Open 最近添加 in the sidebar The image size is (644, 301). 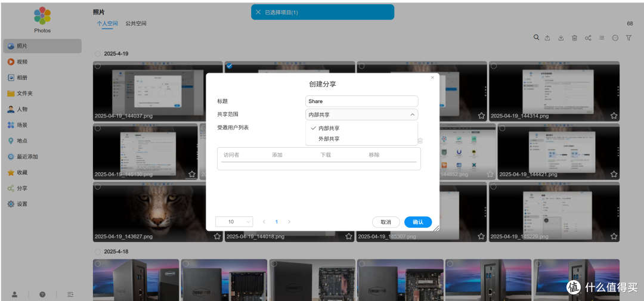(x=42, y=157)
